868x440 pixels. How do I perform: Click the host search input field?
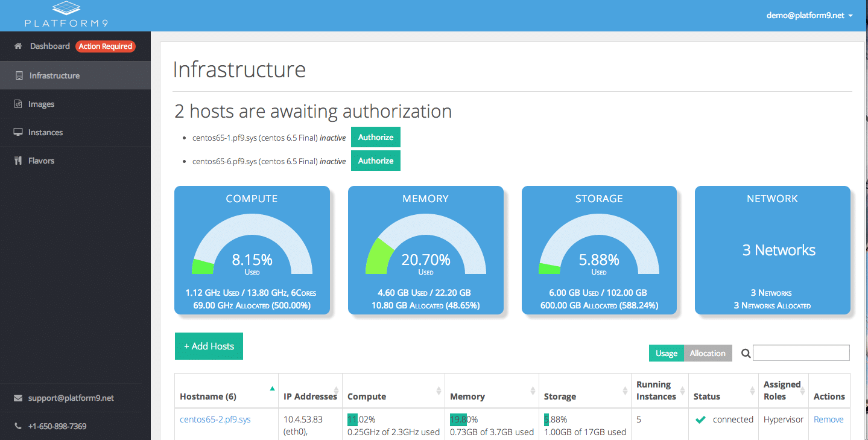click(x=801, y=353)
